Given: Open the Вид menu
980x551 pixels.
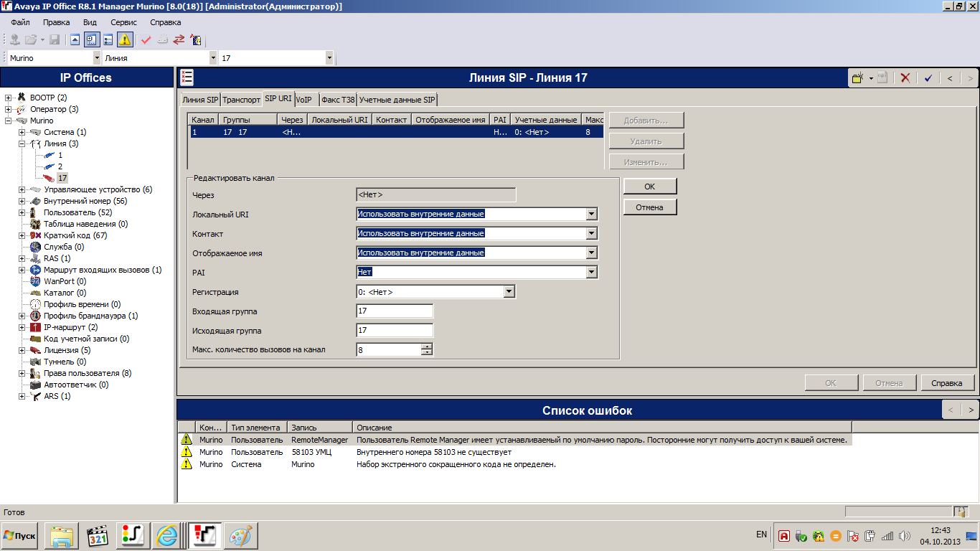Looking at the screenshot, I should tap(90, 22).
